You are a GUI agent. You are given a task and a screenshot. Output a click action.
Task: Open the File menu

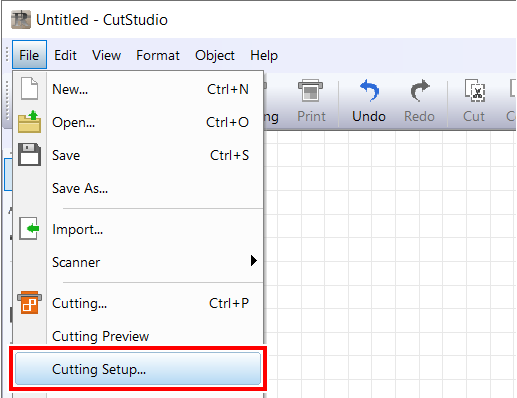coord(29,55)
